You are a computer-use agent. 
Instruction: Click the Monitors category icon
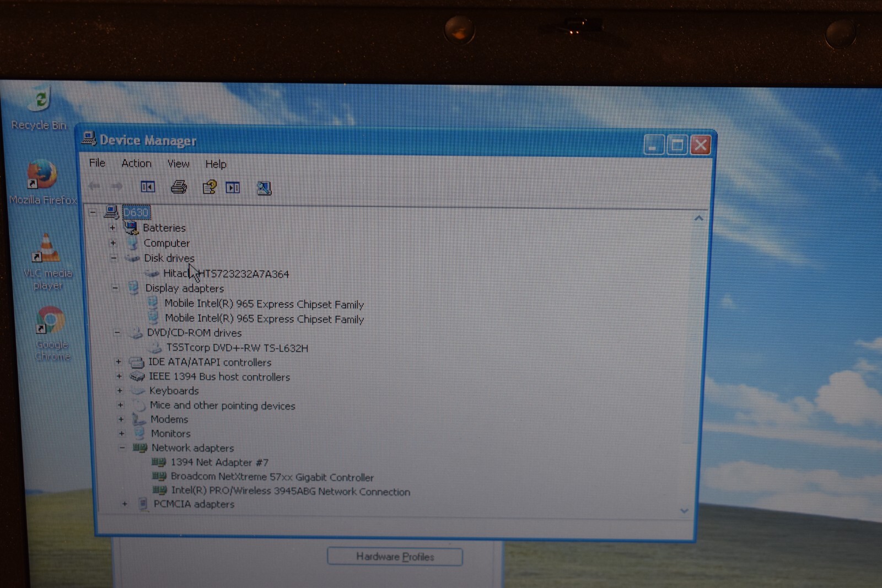tap(140, 433)
